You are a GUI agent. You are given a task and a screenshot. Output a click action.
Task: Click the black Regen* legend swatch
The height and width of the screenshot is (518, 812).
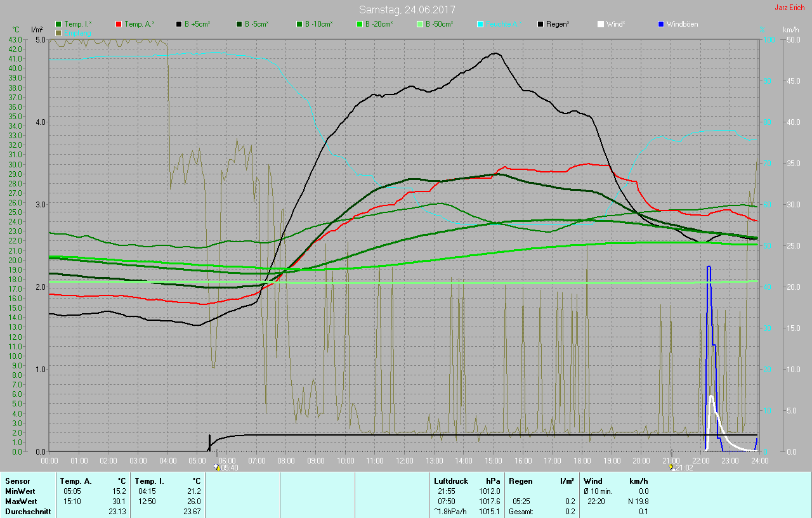point(540,24)
